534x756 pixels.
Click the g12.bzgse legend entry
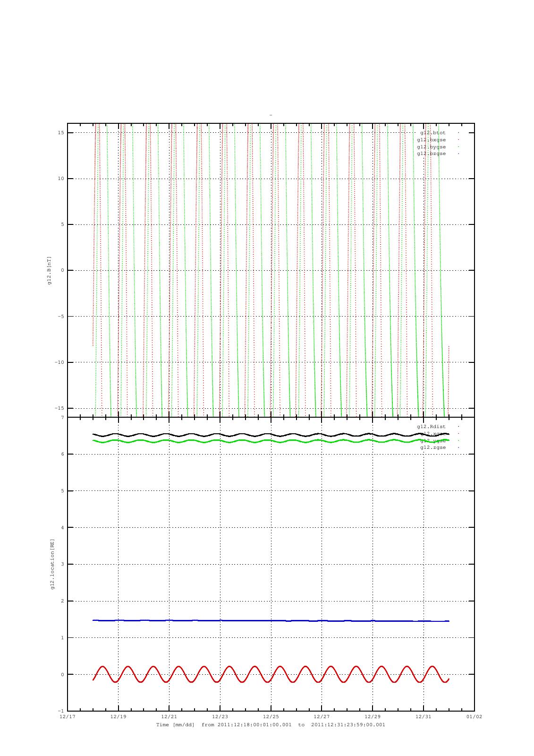[x=432, y=154]
